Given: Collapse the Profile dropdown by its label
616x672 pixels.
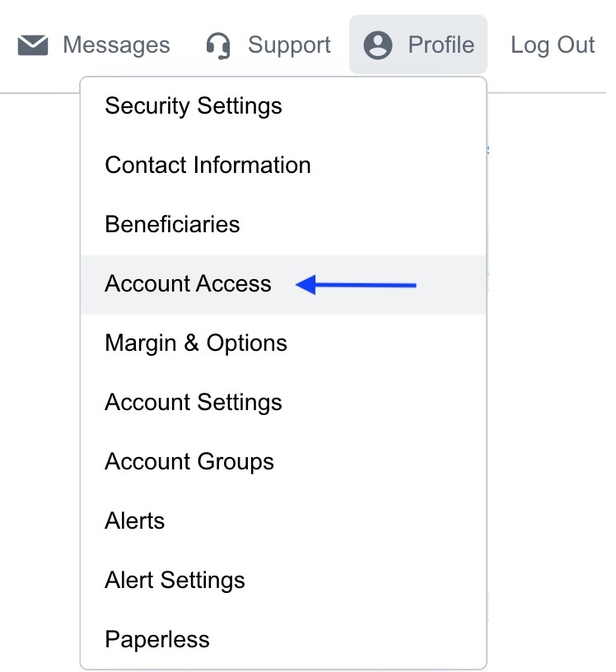Looking at the screenshot, I should (441, 44).
